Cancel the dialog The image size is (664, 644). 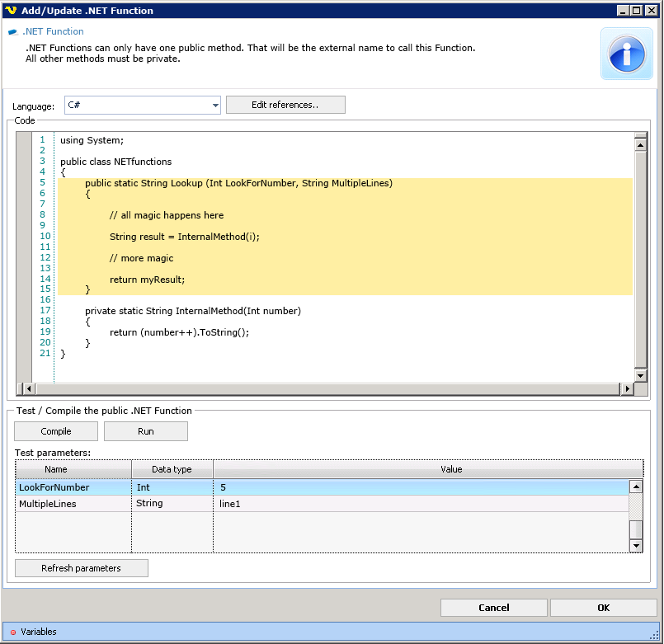(x=493, y=608)
